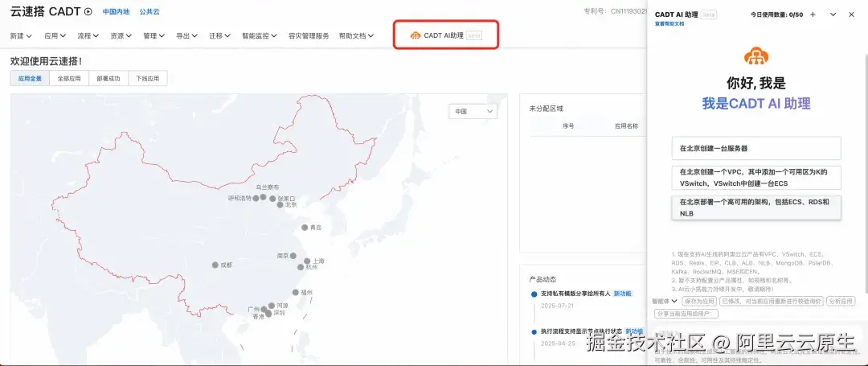Image resolution: width=868 pixels, height=366 pixels.
Task: Click the 成都 marker on the map
Action: [x=215, y=265]
